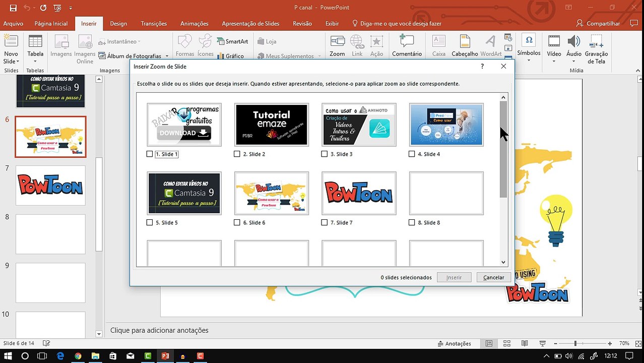Click the Redo icon in the quick access toolbar
This screenshot has height=363, width=644.
coord(43,8)
